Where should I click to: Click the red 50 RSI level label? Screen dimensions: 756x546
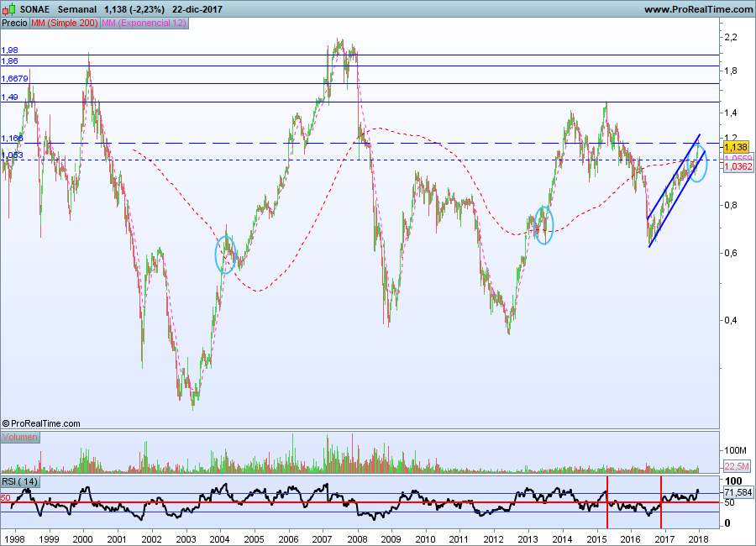[x=5, y=498]
